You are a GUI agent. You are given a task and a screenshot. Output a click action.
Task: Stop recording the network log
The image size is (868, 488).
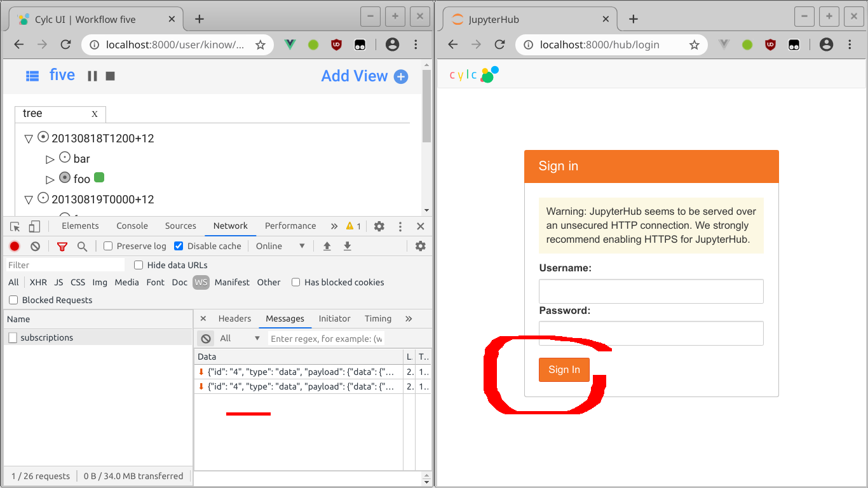[x=15, y=246]
